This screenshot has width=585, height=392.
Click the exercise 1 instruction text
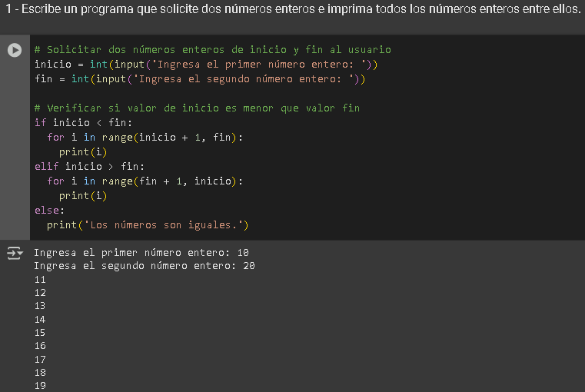(x=293, y=9)
